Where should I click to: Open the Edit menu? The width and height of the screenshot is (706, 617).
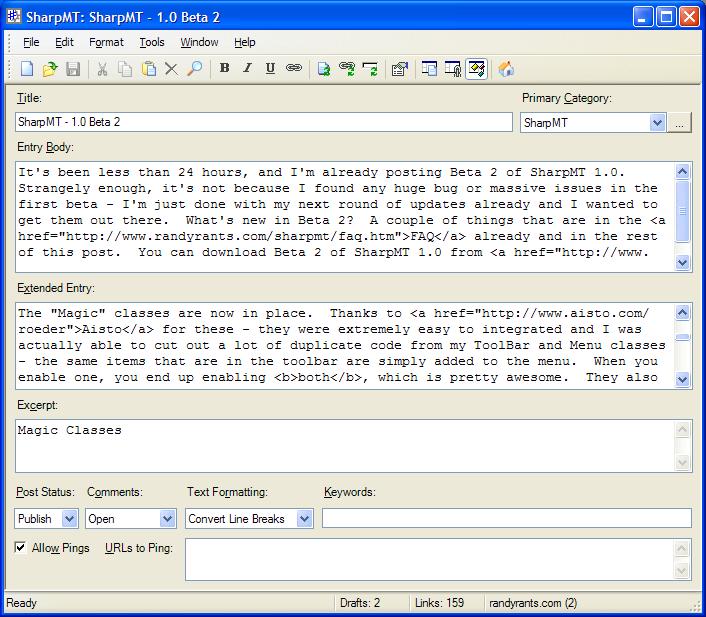(x=64, y=42)
